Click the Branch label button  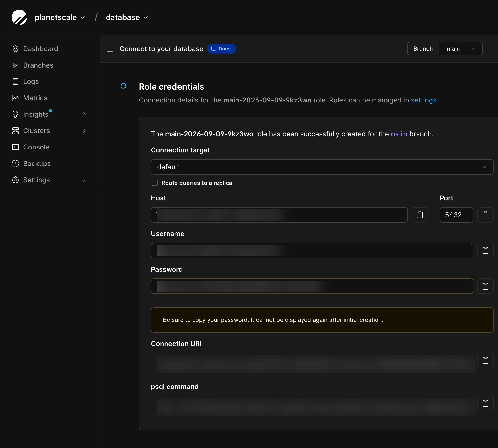click(x=423, y=49)
